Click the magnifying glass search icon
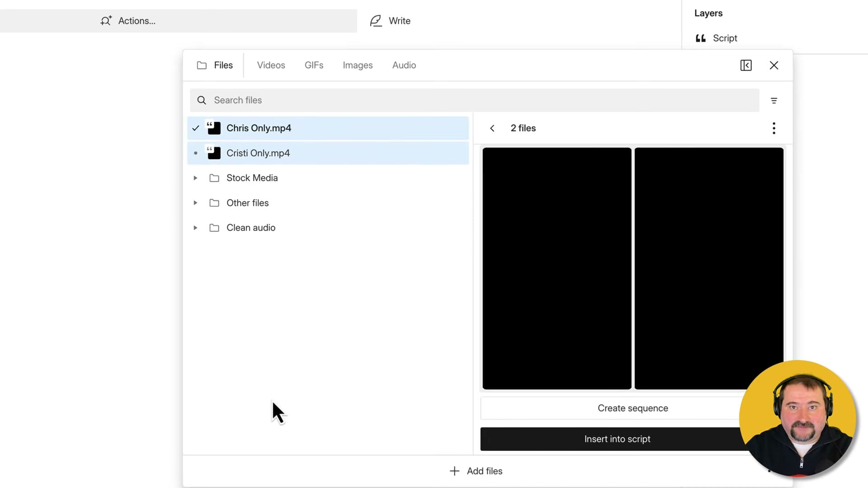Image resolution: width=868 pixels, height=488 pixels. point(201,100)
